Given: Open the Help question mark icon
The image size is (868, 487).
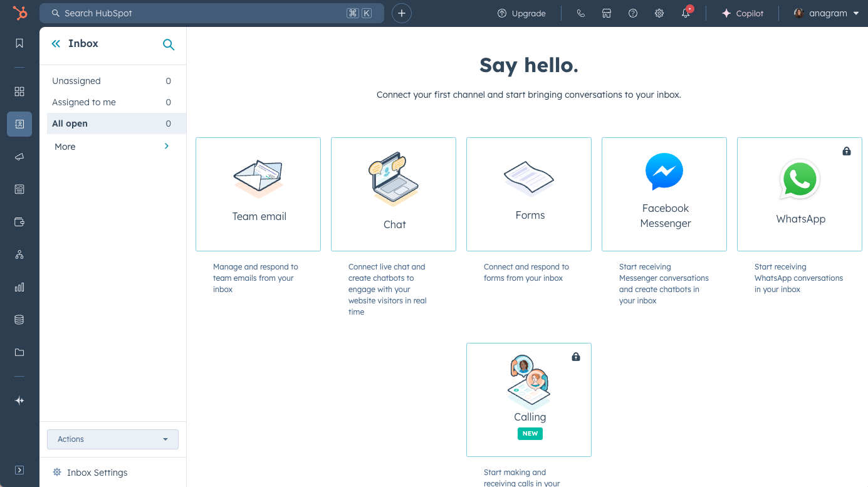Looking at the screenshot, I should (633, 13).
